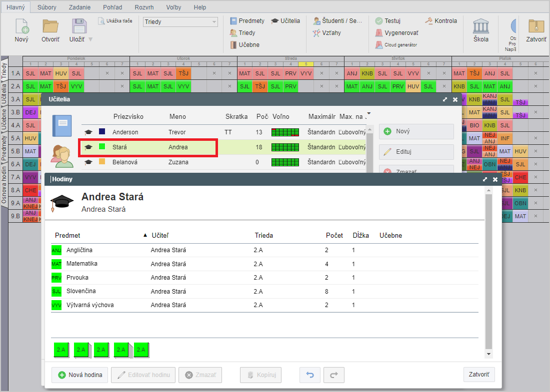Click the blue book icon in Učitelia dialog
This screenshot has width=550, height=392.
[x=62, y=126]
